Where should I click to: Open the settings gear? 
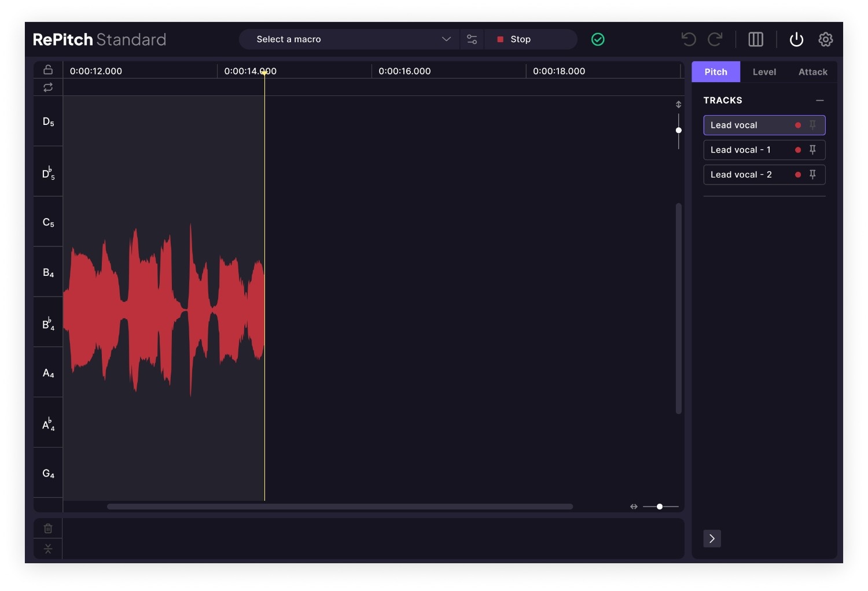(x=826, y=39)
